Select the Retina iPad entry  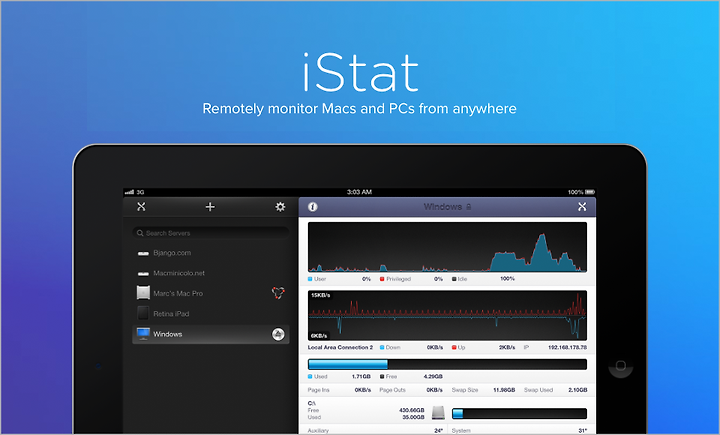tap(211, 314)
